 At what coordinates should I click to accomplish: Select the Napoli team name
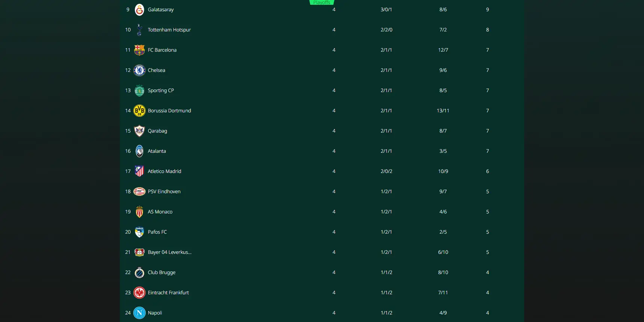(x=155, y=313)
